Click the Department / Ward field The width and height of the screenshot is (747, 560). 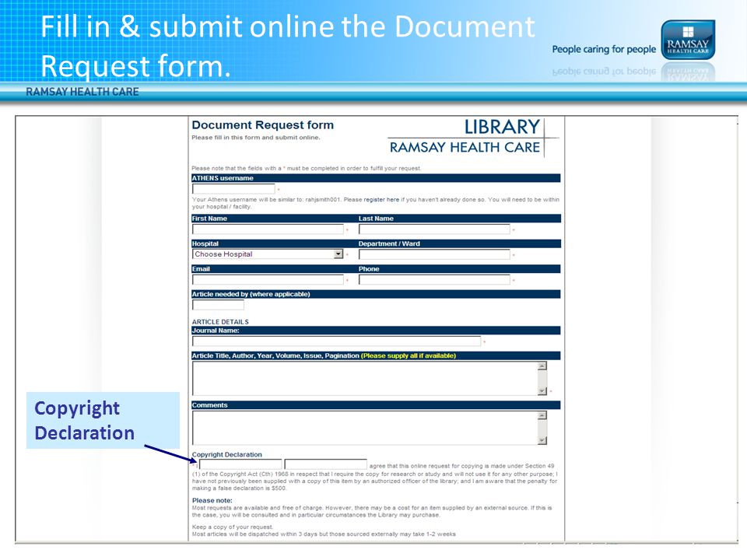point(434,254)
